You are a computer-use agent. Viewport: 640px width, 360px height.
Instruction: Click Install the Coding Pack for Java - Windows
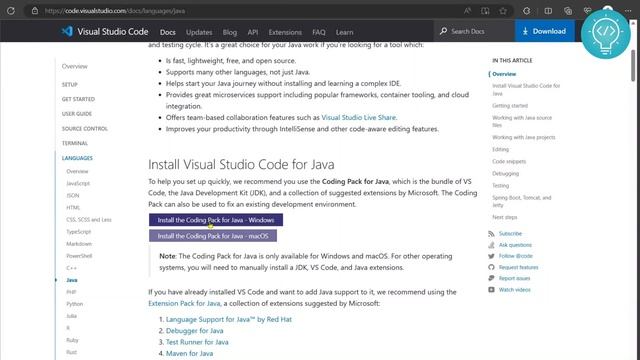(x=216, y=220)
